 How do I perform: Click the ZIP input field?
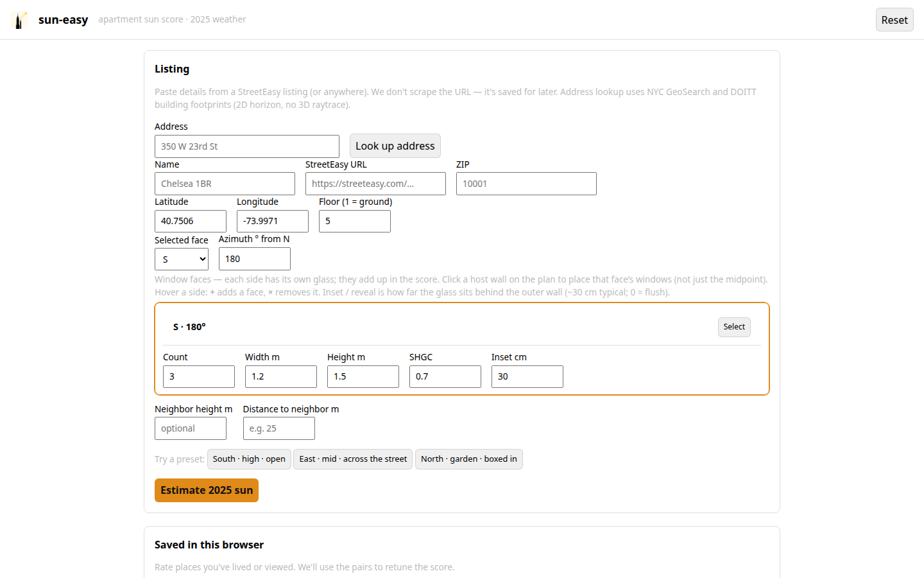click(x=526, y=184)
